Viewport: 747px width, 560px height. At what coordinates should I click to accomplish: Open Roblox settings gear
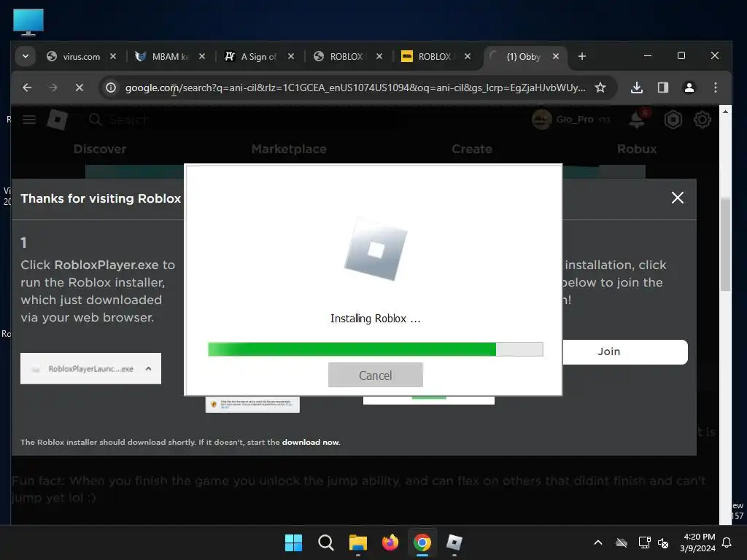(x=703, y=120)
